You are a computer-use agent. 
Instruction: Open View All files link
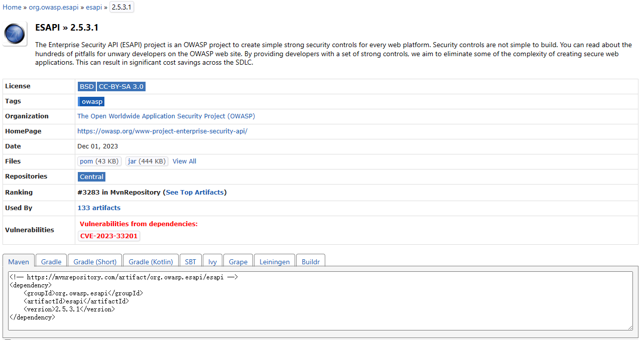184,161
